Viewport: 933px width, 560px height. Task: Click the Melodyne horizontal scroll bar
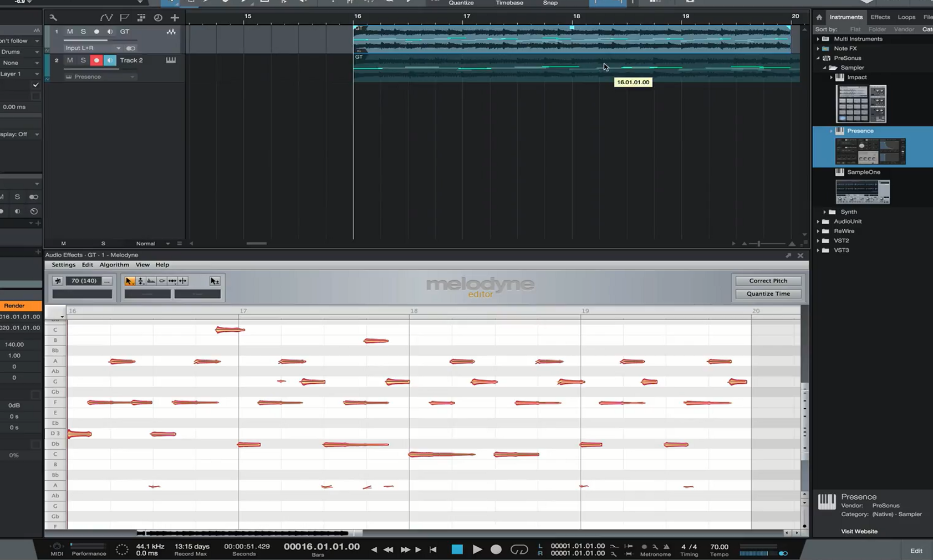click(249, 533)
